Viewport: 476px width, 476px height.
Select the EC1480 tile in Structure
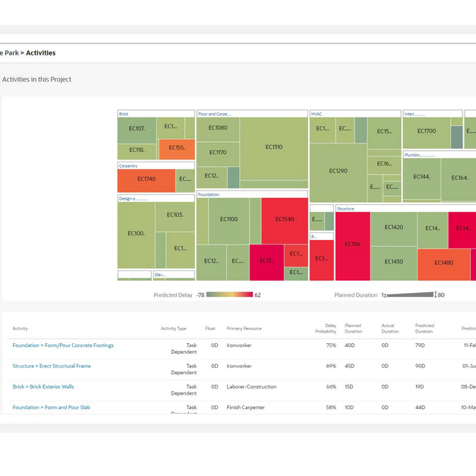(443, 263)
